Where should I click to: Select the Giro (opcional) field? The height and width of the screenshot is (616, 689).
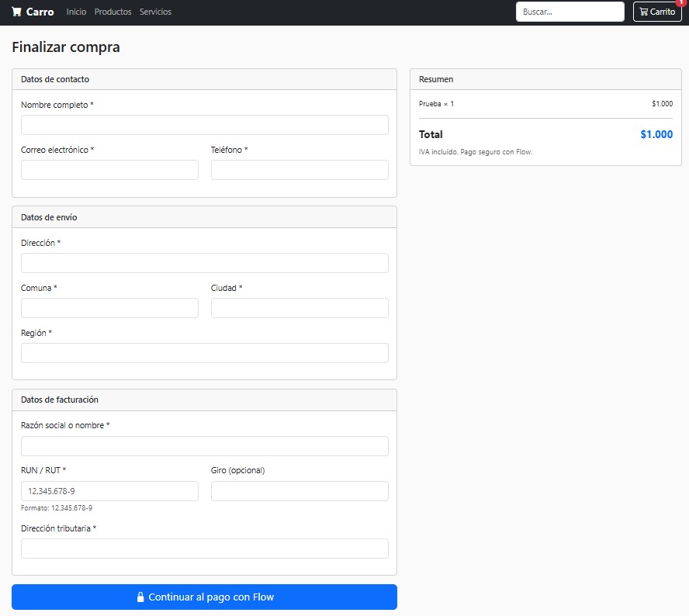[x=299, y=491]
